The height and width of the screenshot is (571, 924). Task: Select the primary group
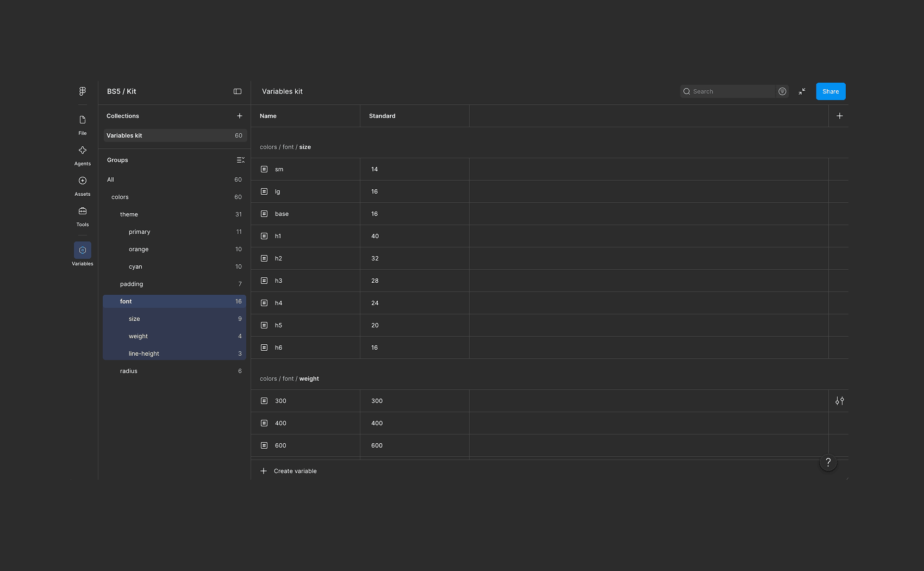[x=174, y=232]
